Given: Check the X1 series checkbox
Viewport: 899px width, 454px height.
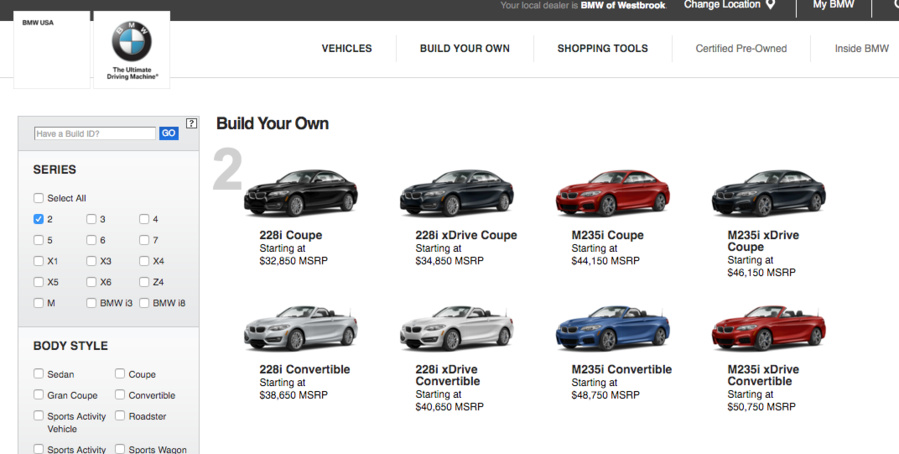Looking at the screenshot, I should click(38, 261).
